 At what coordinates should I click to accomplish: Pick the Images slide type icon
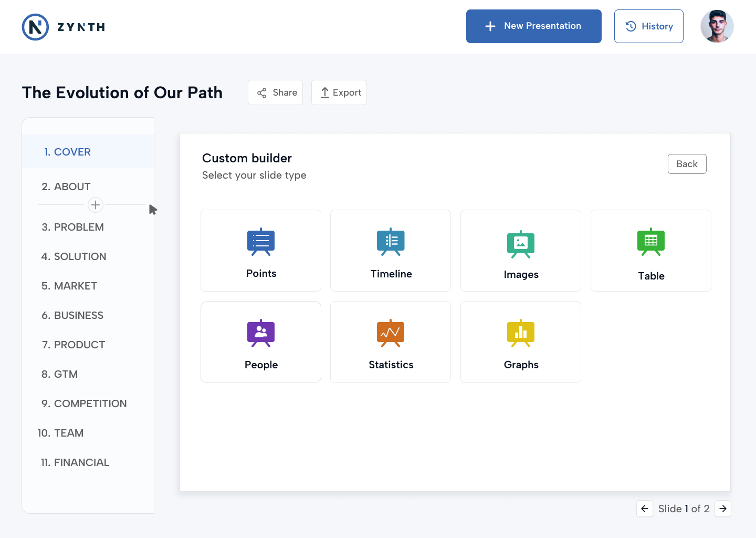(521, 244)
